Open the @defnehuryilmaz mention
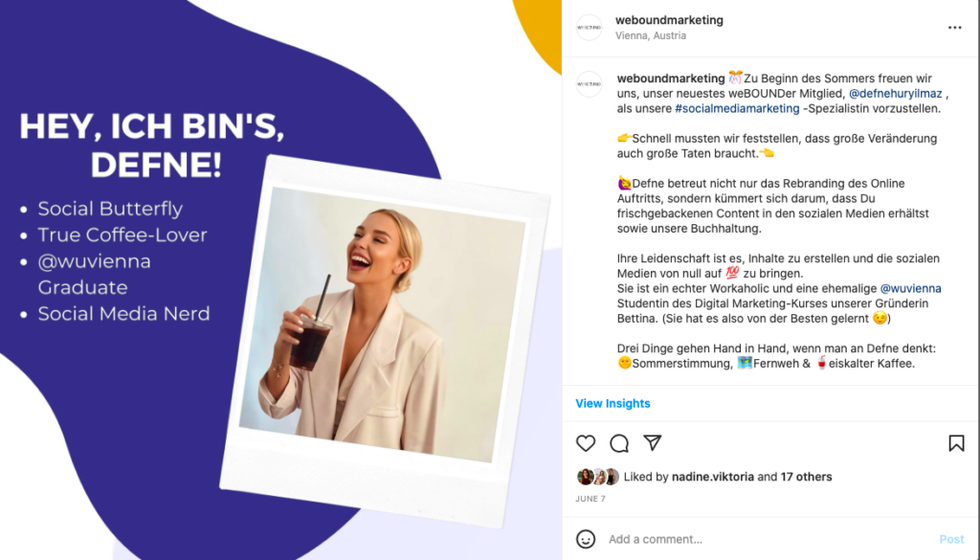Screen dimensions: 980x560 pos(895,94)
